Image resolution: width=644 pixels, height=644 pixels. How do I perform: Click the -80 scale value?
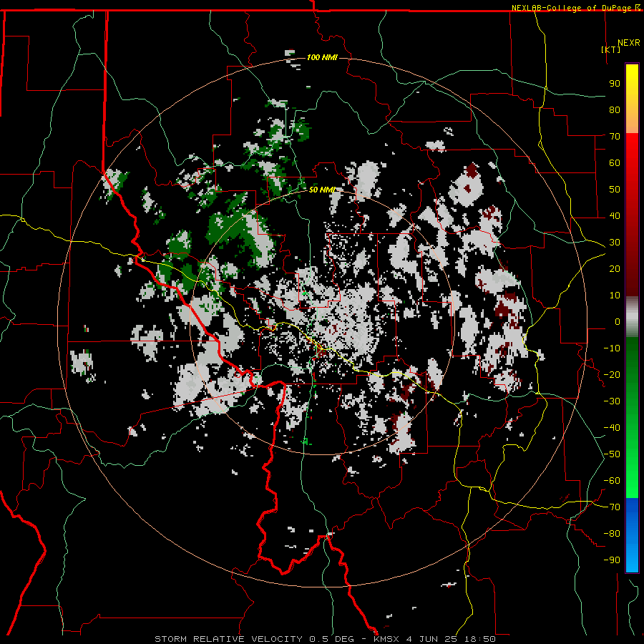coord(612,534)
